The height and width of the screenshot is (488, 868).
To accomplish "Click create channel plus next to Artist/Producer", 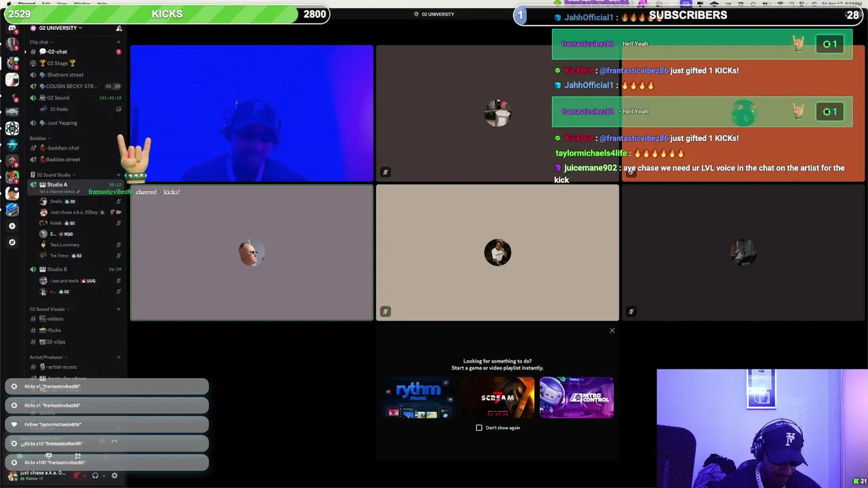I will click(x=119, y=357).
